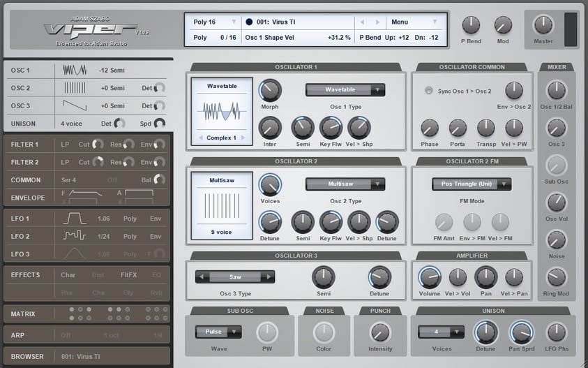Click the Osc 3 Type left arrow
588x368 pixels.
(x=202, y=277)
